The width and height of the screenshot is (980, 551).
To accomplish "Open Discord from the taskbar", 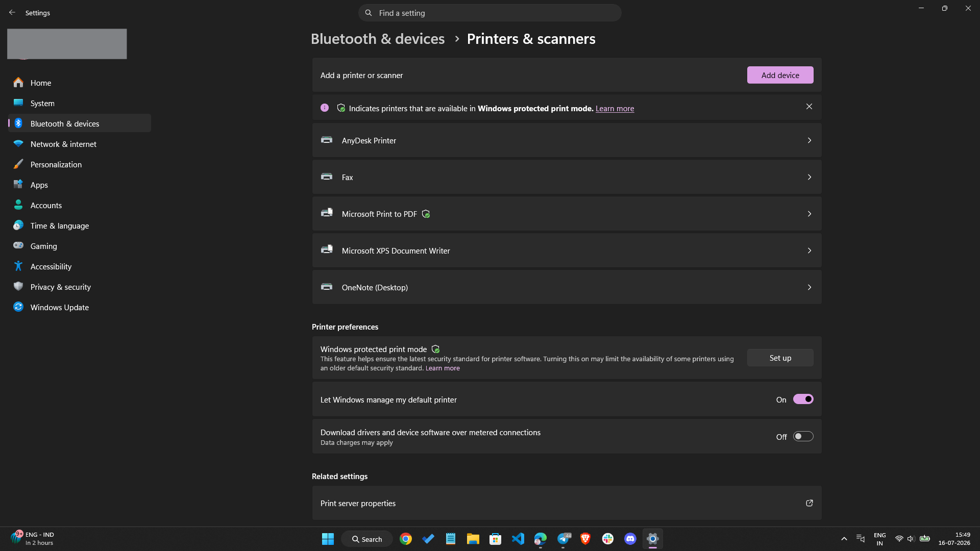I will pos(630,539).
